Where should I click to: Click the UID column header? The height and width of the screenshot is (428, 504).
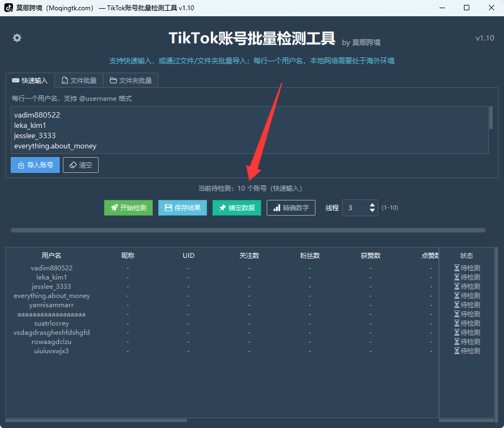click(x=189, y=256)
